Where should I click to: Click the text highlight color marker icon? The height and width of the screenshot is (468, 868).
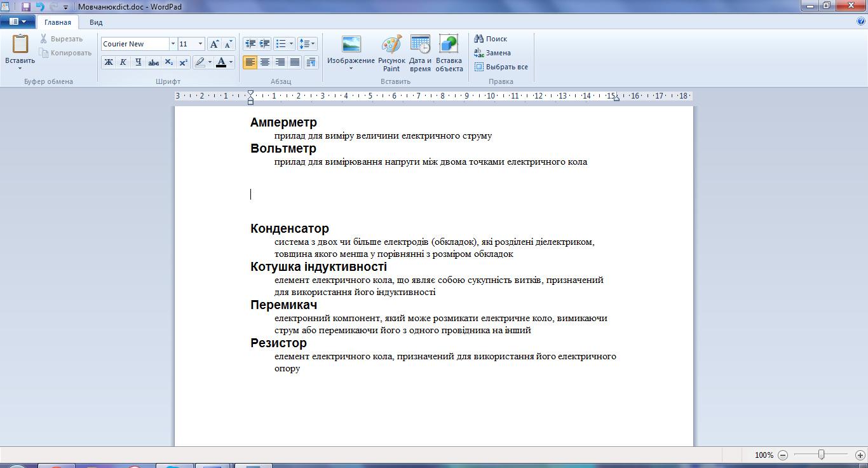click(200, 62)
